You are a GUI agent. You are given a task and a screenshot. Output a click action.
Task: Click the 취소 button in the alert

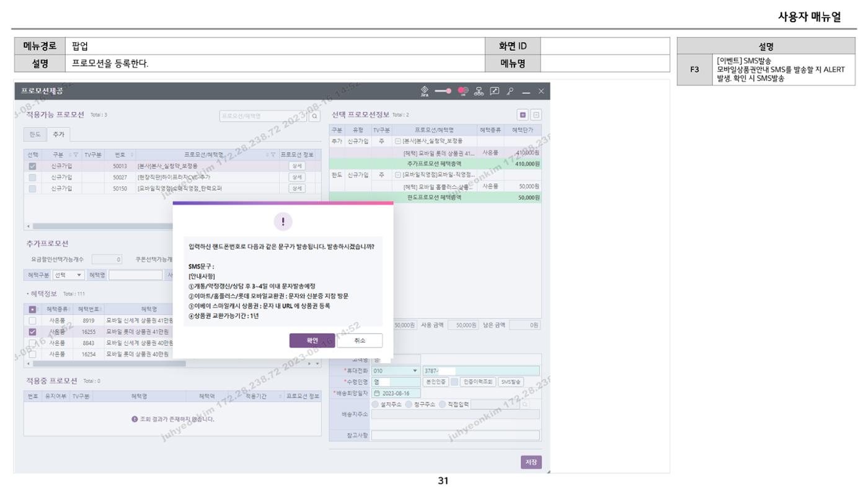pos(360,341)
